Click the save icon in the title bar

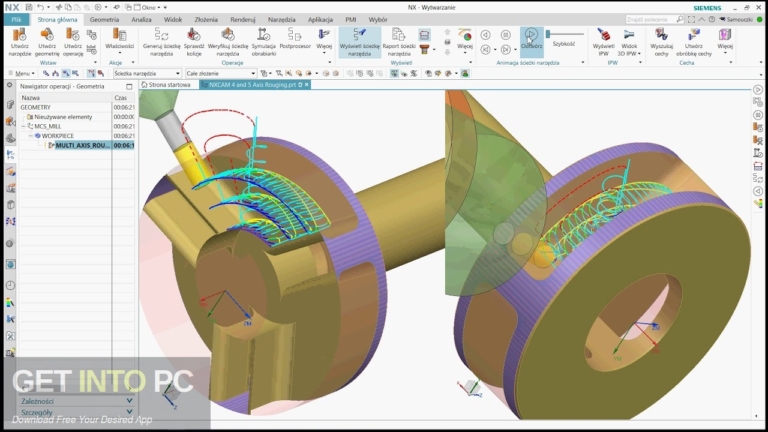coord(29,7)
